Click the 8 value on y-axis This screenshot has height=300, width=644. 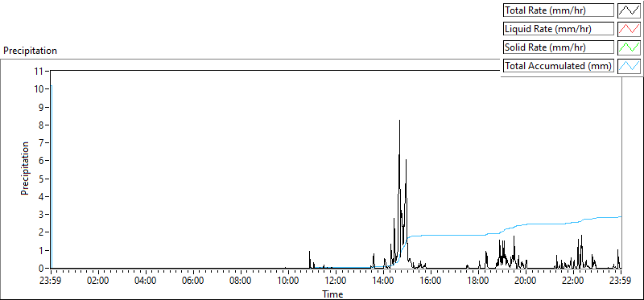(41, 125)
